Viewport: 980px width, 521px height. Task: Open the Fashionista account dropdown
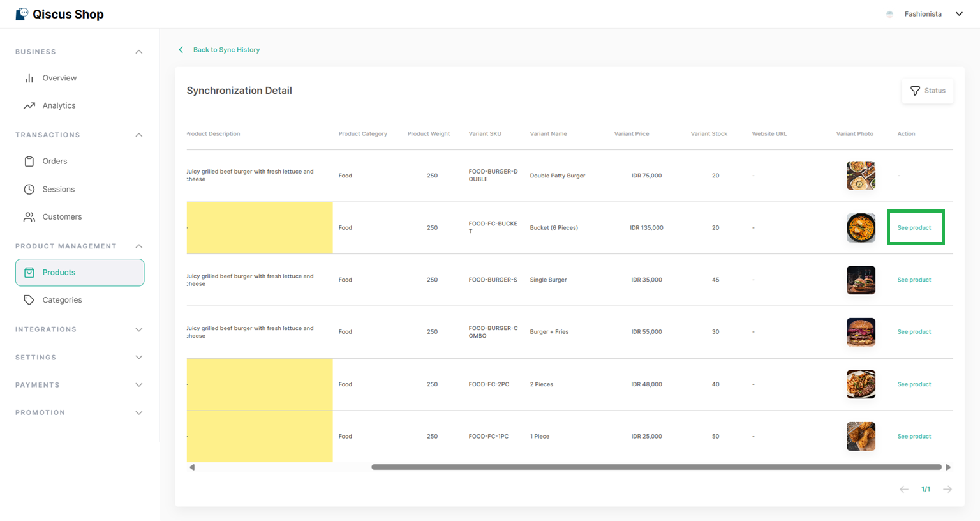pyautogui.click(x=958, y=14)
